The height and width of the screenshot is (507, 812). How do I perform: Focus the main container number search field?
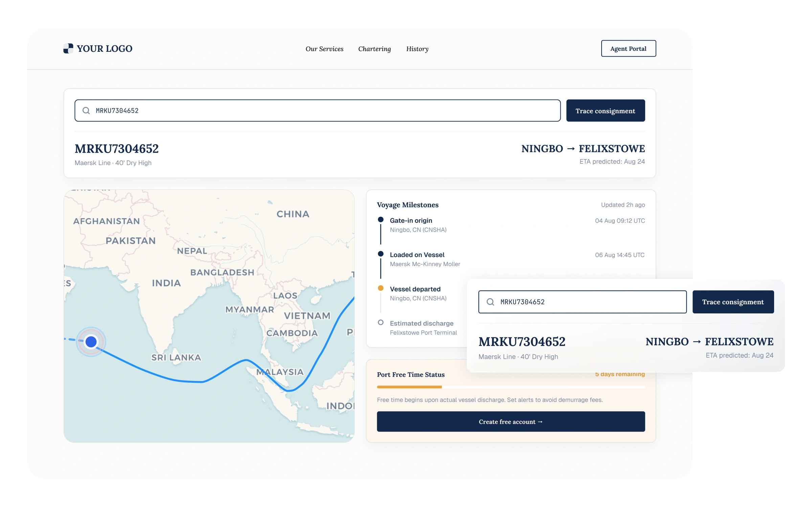(x=317, y=111)
